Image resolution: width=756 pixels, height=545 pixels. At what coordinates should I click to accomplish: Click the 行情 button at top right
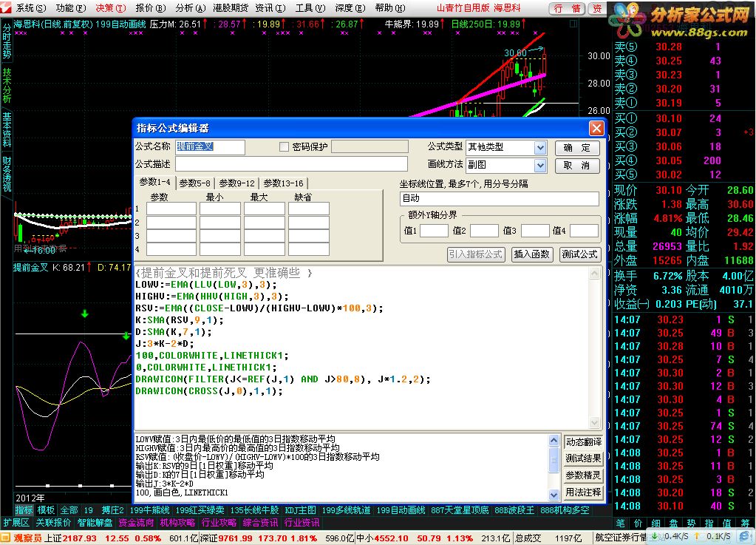[x=567, y=8]
